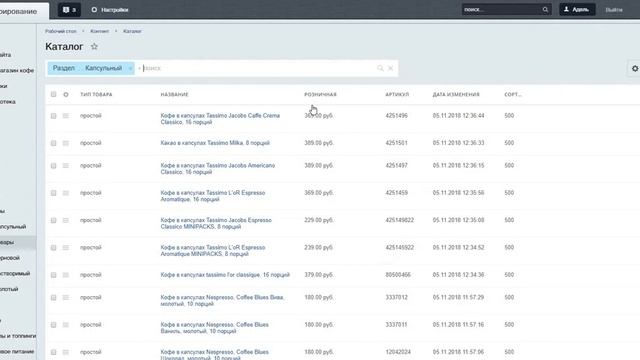
Task: Select Капсульный in the left sidebar
Action: point(13,227)
